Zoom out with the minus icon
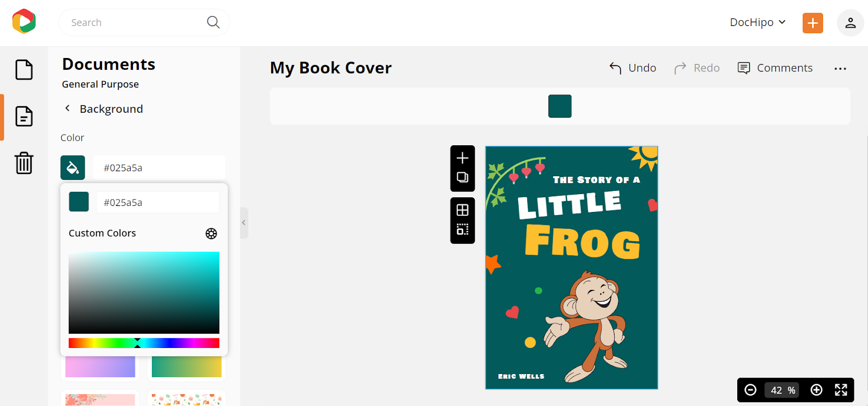 tap(750, 390)
